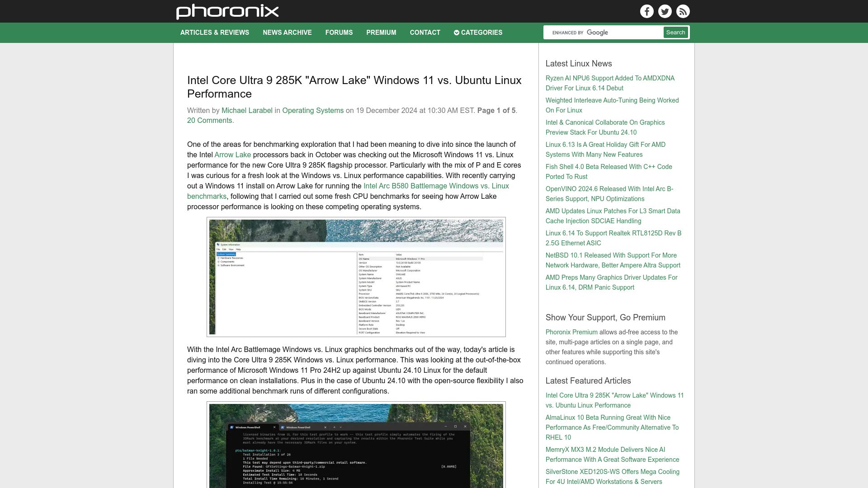This screenshot has height=488, width=868.
Task: Open SilverStone XED120S-WS cooling article
Action: pos(613,477)
